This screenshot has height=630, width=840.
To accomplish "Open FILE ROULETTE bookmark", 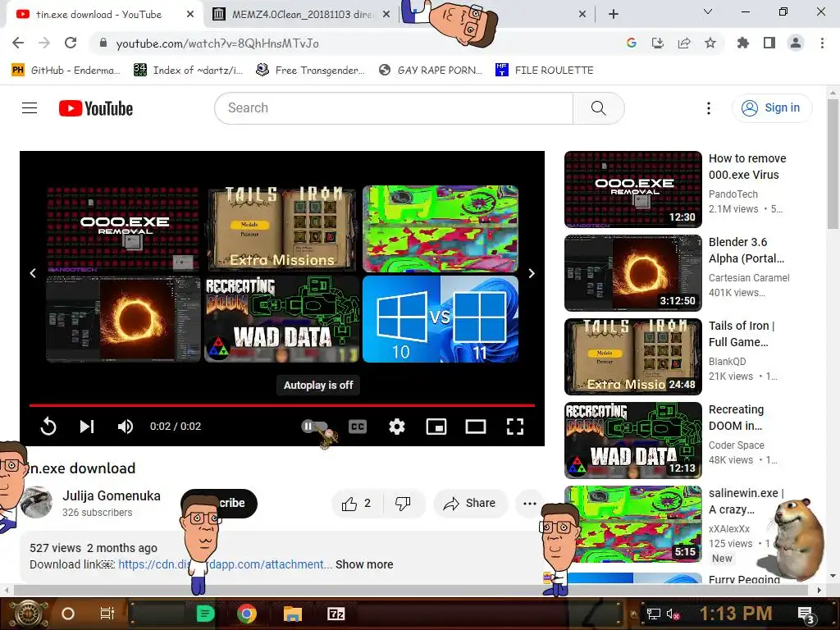I will [x=545, y=71].
